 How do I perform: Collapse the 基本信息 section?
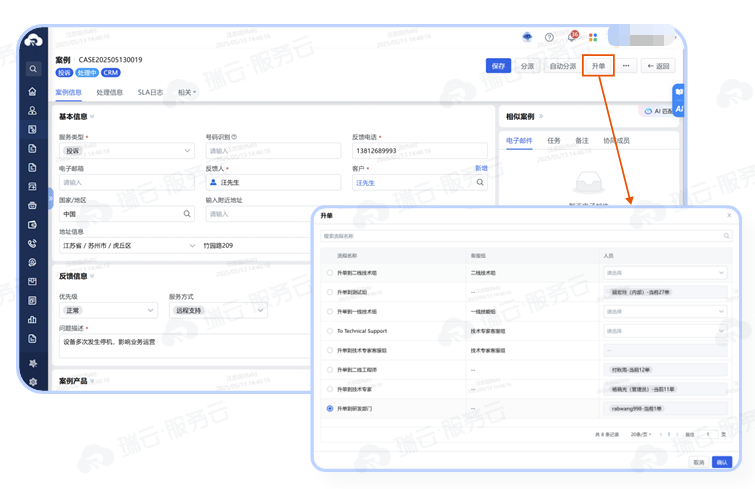92,116
